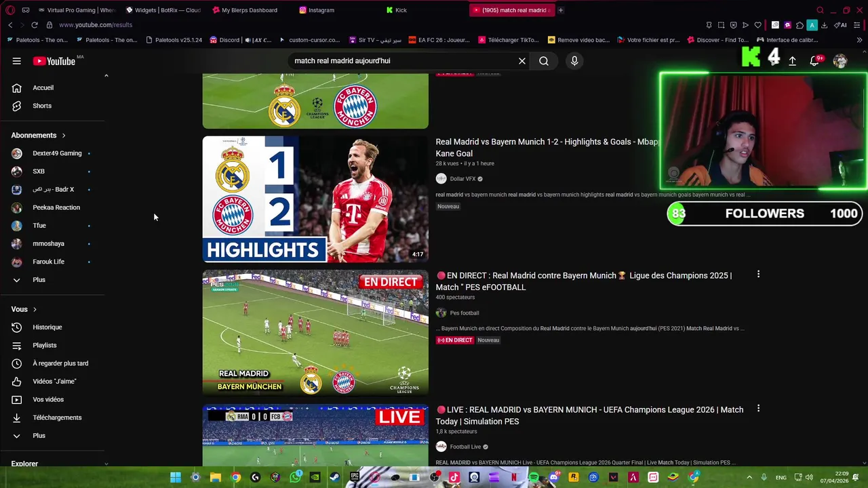Play the LIVE RMA 0-0 FCB thumbnail
The image size is (868, 488).
click(x=315, y=435)
